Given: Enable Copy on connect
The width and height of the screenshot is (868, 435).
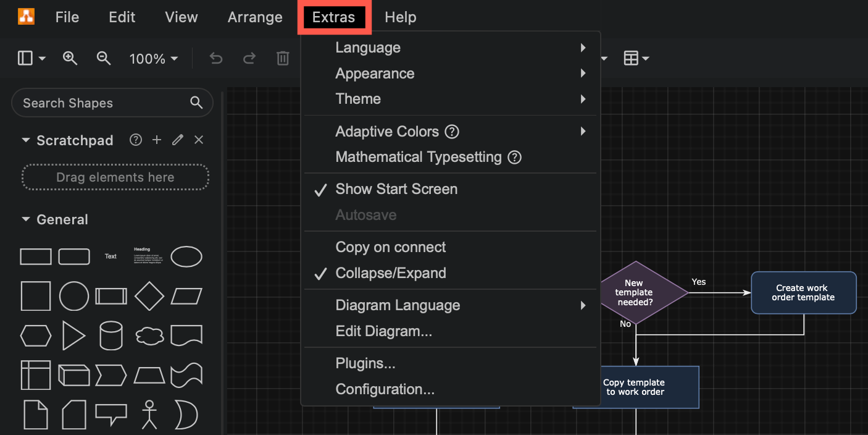Looking at the screenshot, I should [x=390, y=247].
